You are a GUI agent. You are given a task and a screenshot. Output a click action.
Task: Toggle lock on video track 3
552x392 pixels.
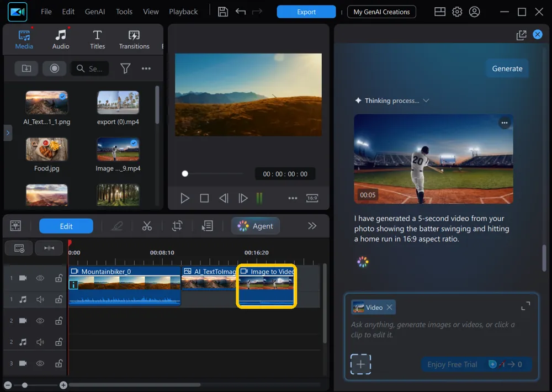click(59, 363)
